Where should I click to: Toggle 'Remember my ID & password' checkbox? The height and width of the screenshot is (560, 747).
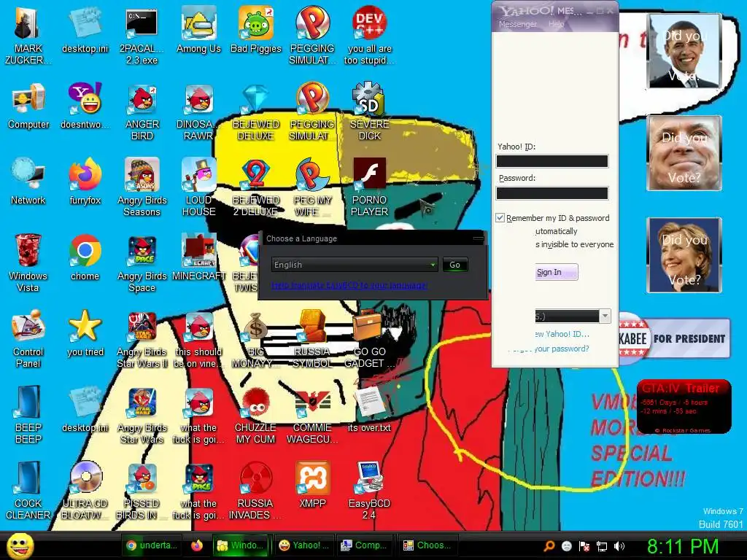pos(500,217)
